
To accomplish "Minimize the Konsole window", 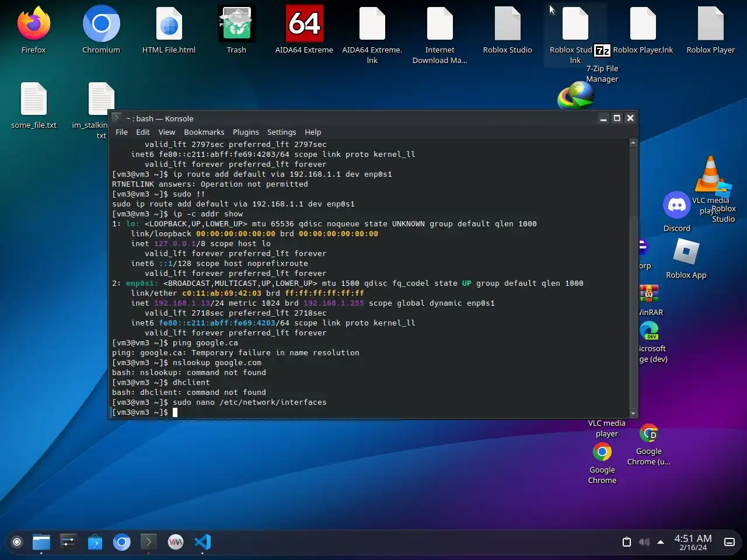I will [x=603, y=118].
